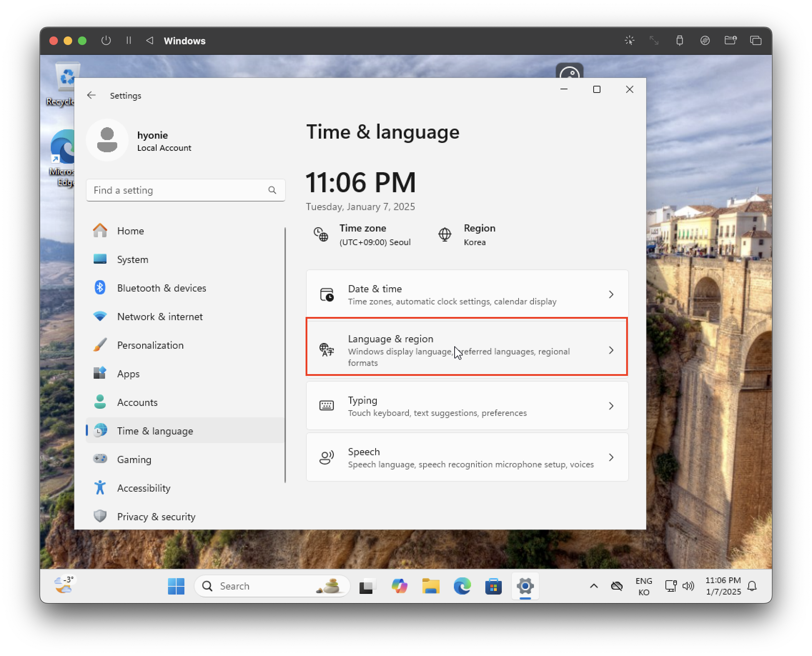Open Privacy & security settings
Viewport: 812px width, 656px height.
click(x=156, y=517)
